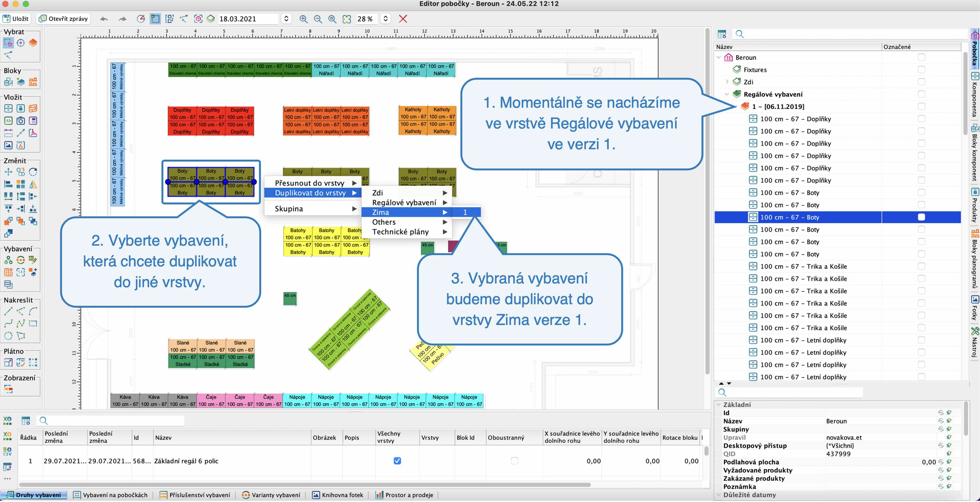Fit the view with the green corner-arrows icon
The height and width of the screenshot is (502, 980).
click(x=346, y=19)
